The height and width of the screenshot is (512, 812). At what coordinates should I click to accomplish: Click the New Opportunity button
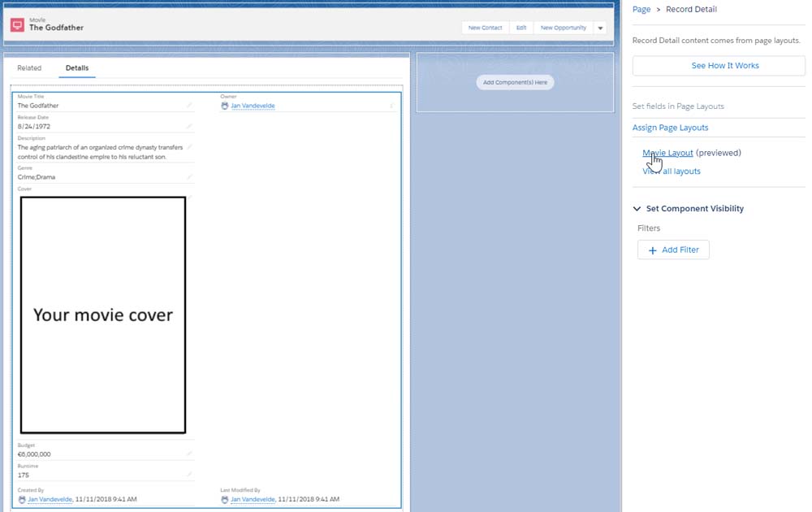(x=564, y=28)
